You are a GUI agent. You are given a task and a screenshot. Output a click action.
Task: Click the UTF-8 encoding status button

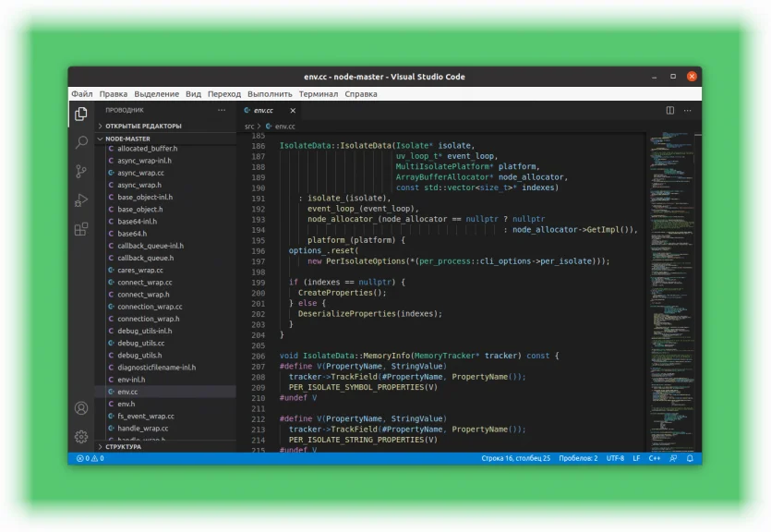[x=615, y=458]
